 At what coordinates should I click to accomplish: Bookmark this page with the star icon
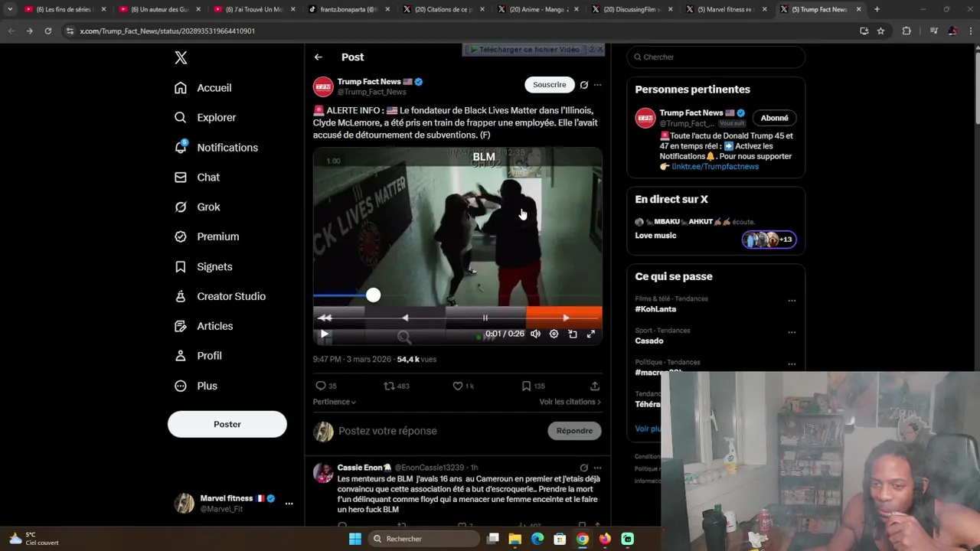tap(881, 31)
